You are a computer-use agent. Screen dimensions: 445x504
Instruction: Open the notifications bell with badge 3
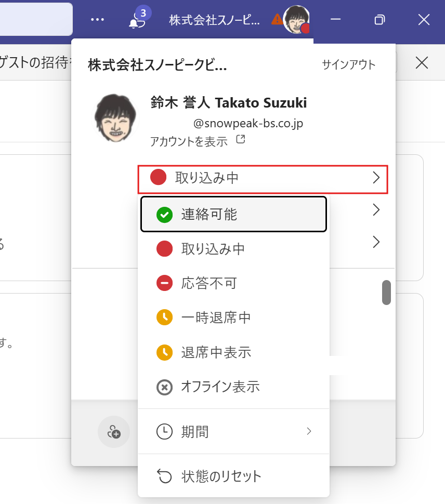(137, 20)
